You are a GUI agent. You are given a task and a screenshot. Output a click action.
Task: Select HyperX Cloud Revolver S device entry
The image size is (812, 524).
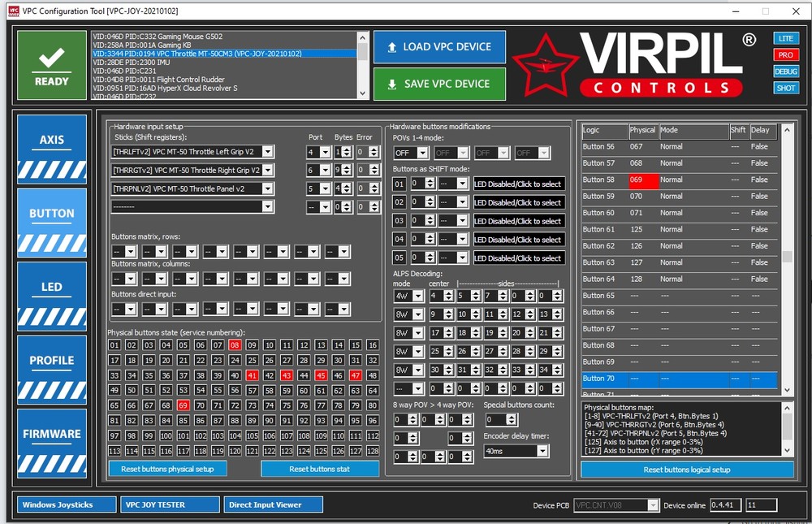[x=224, y=88]
